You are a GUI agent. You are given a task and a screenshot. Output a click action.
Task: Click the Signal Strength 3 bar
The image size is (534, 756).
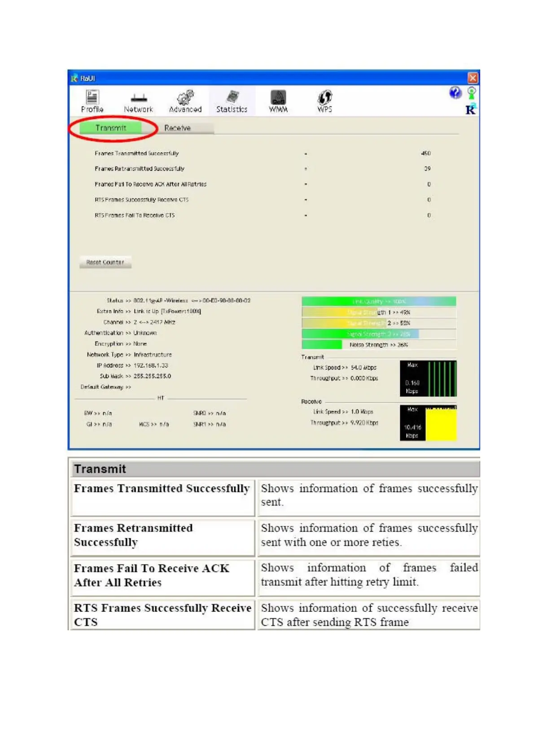click(x=379, y=334)
